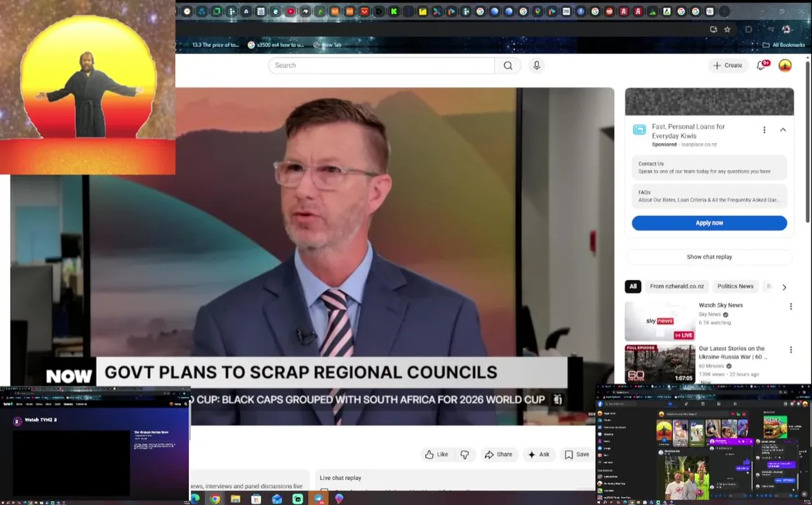Click the Facebook logo in bottom-right window
Image resolution: width=812 pixels, height=505 pixels.
[600, 404]
